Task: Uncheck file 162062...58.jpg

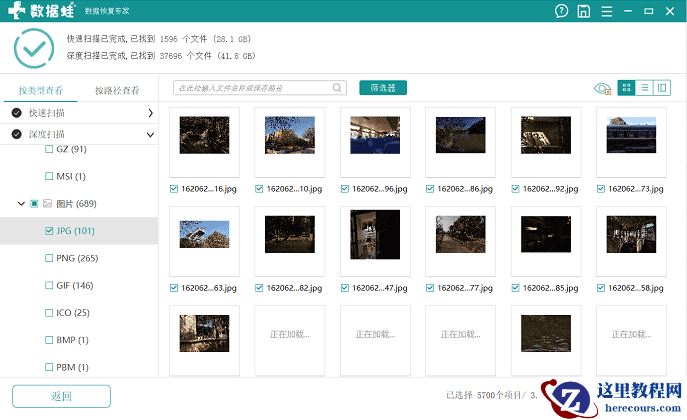Action: pos(601,288)
